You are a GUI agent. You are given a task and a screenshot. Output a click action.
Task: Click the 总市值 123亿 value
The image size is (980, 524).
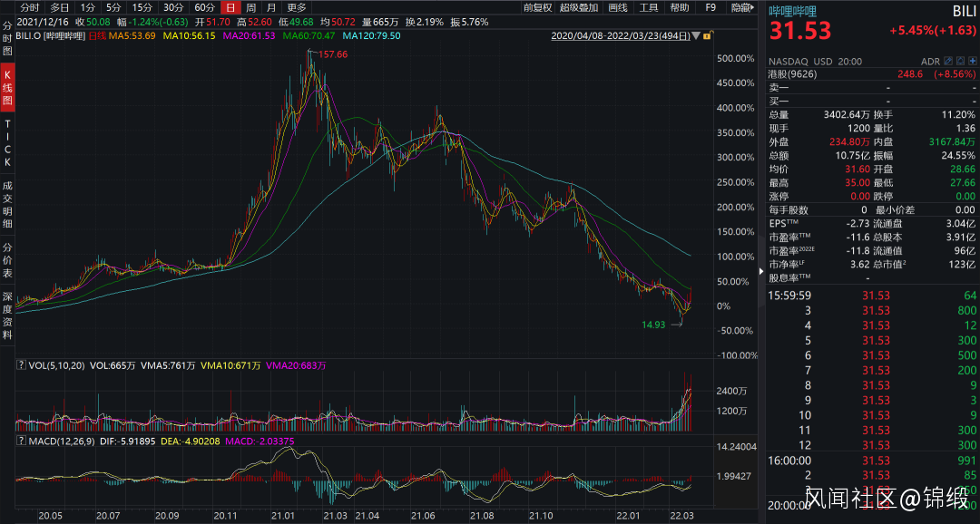[x=962, y=264]
